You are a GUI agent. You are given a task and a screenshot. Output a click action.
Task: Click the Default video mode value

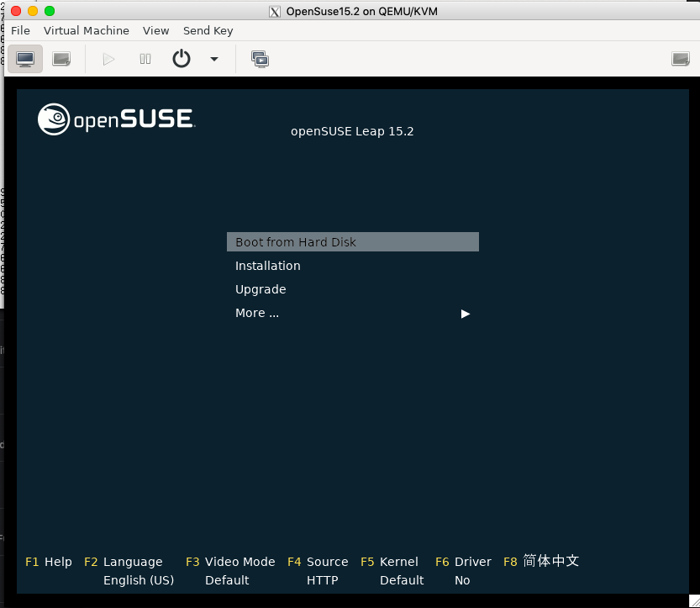tap(227, 580)
